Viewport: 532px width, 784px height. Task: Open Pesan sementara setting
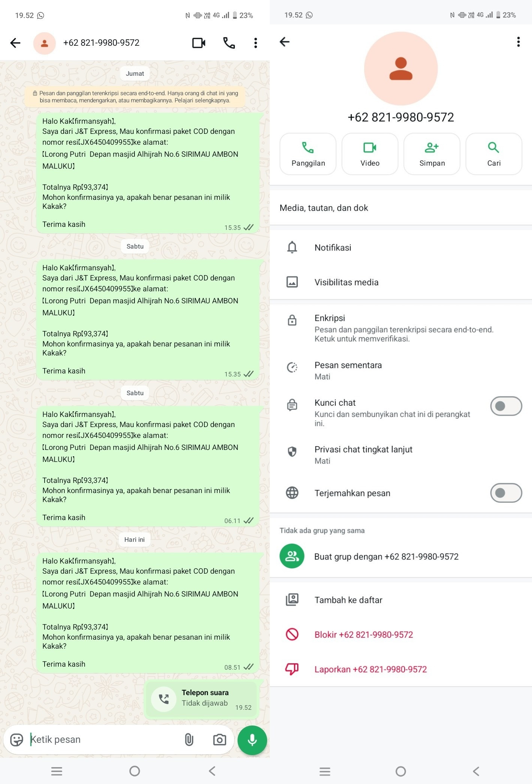401,370
